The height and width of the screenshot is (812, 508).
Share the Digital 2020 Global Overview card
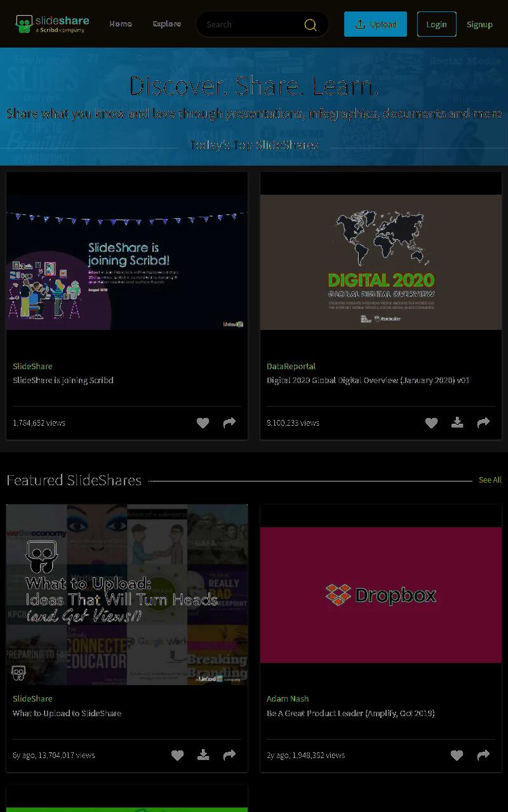coord(483,422)
